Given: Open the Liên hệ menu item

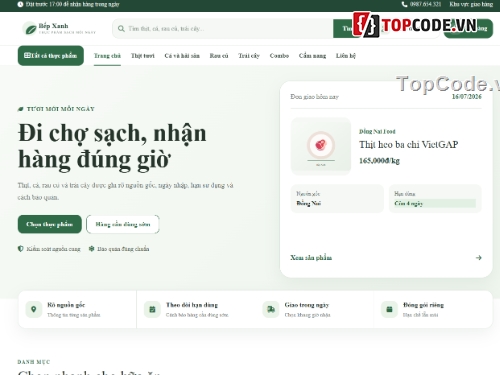Looking at the screenshot, I should click(x=346, y=56).
